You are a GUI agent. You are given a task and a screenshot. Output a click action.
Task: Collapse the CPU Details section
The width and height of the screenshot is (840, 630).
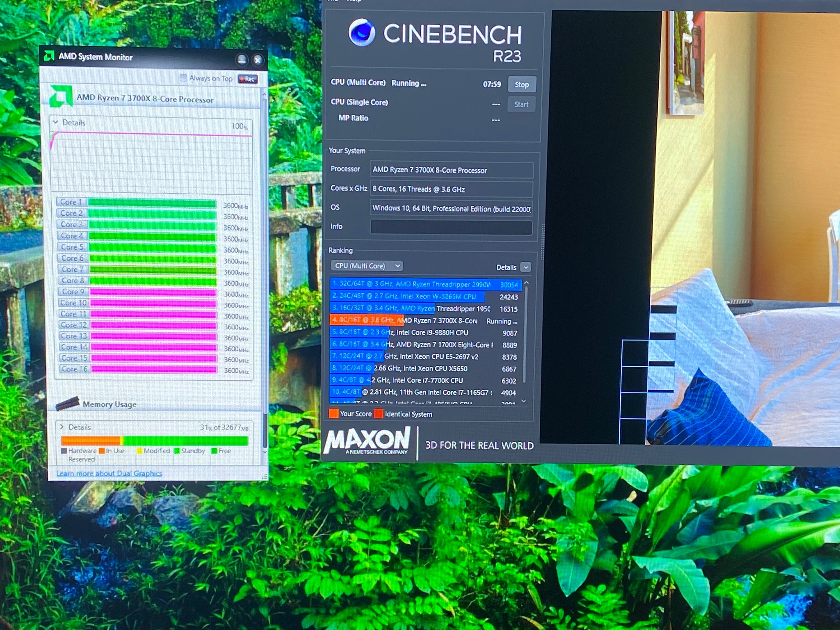point(55,122)
